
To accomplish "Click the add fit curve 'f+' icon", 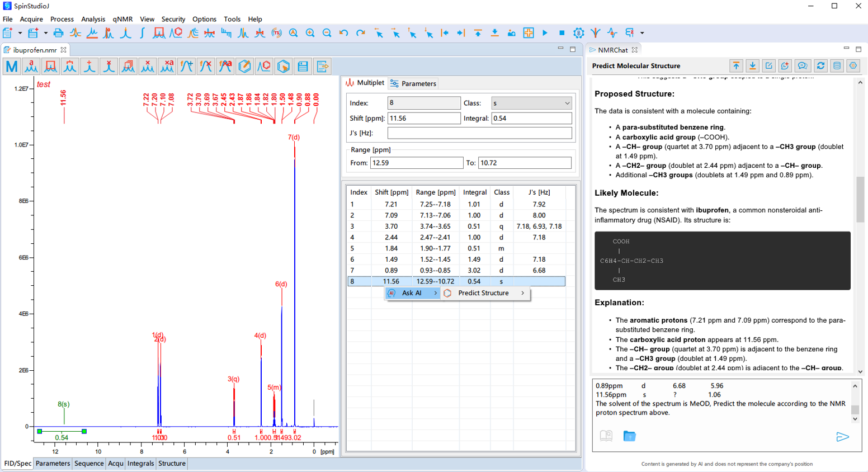I will click(x=186, y=67).
